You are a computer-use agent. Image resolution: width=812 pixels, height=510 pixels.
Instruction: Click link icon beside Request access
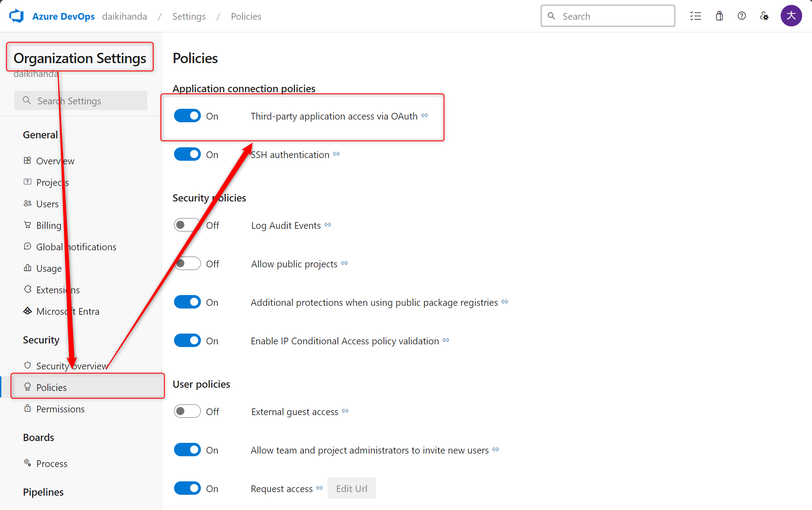pyautogui.click(x=319, y=488)
